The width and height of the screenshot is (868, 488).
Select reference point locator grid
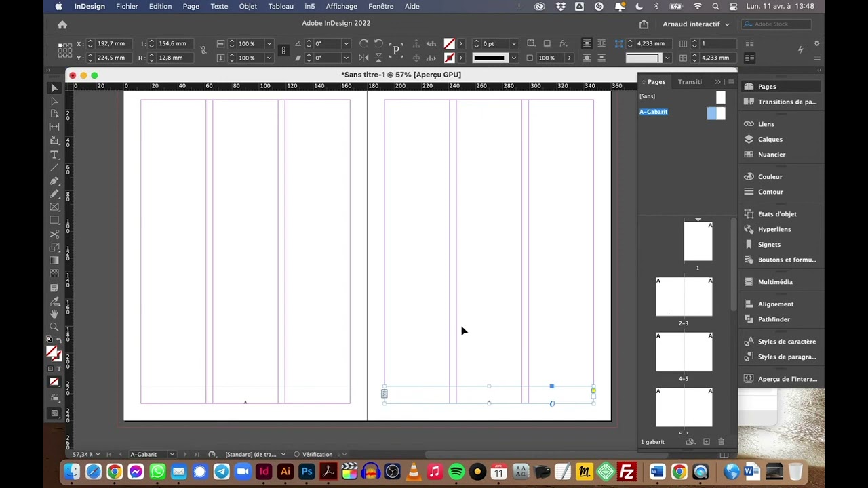point(65,50)
